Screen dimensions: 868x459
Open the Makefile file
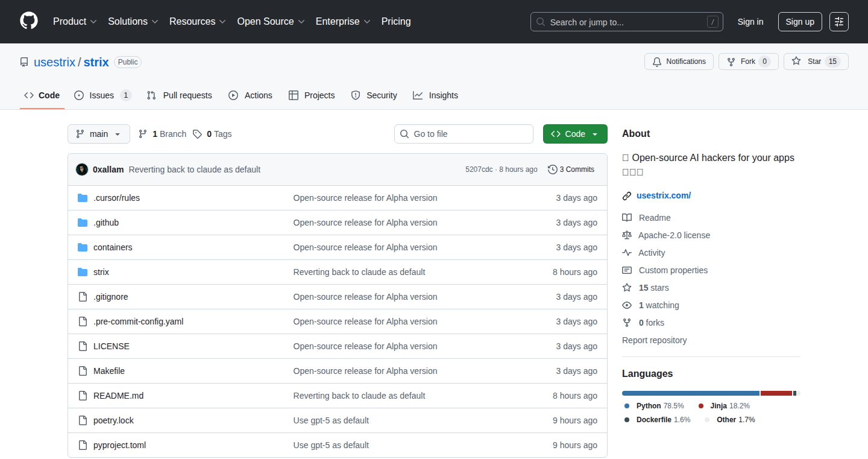point(109,371)
